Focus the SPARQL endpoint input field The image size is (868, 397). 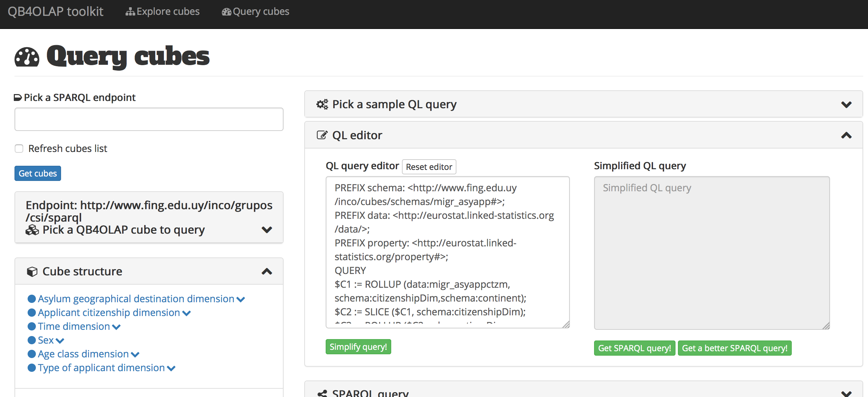pyautogui.click(x=149, y=119)
